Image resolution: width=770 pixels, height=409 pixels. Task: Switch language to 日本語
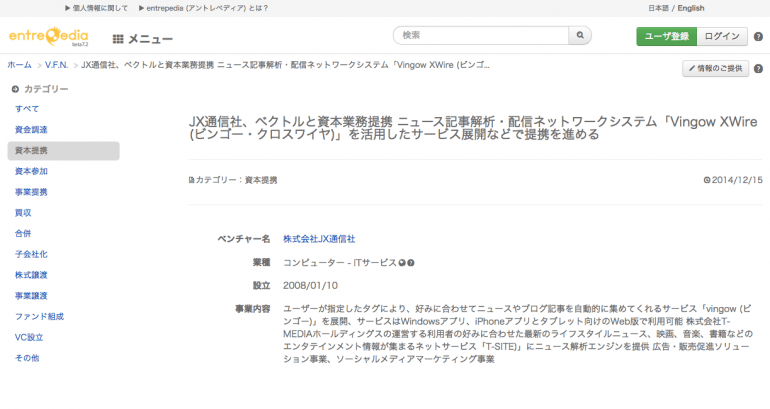[658, 8]
